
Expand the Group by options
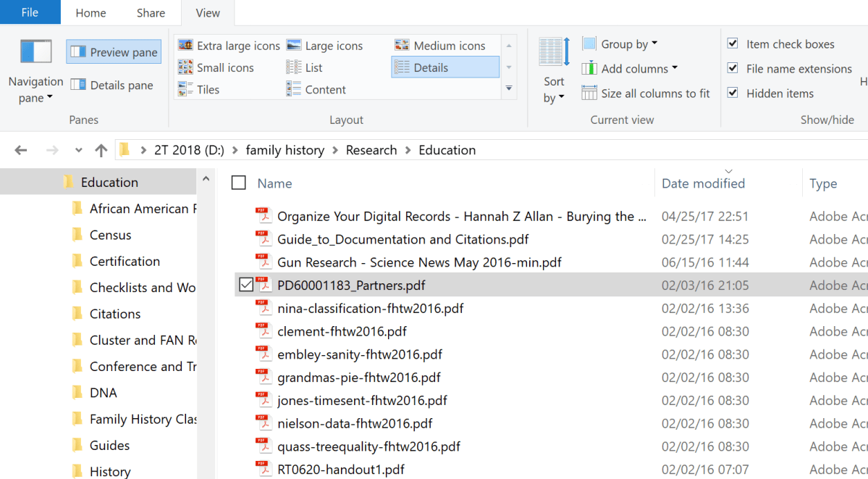pos(620,43)
